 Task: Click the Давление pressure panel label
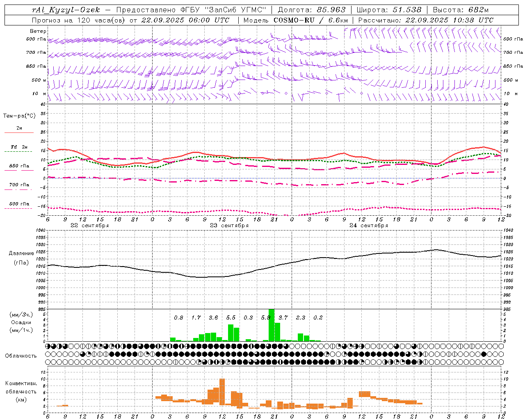pyautogui.click(x=22, y=253)
